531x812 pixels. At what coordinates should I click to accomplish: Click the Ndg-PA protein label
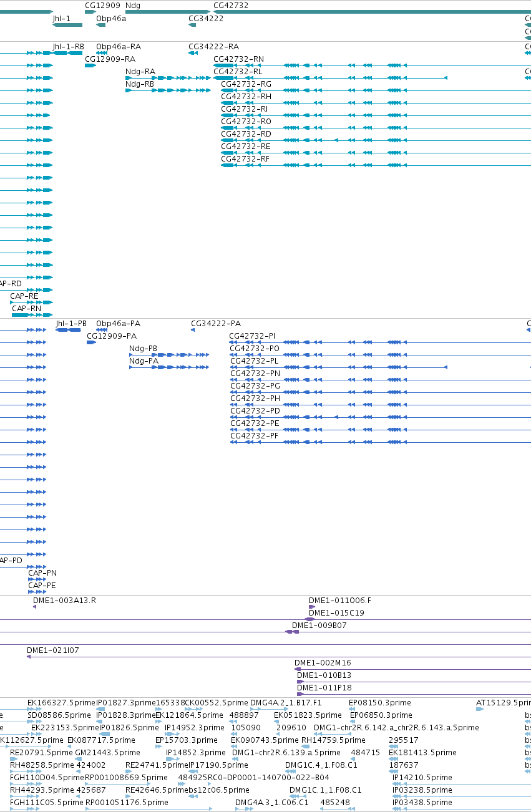click(144, 361)
